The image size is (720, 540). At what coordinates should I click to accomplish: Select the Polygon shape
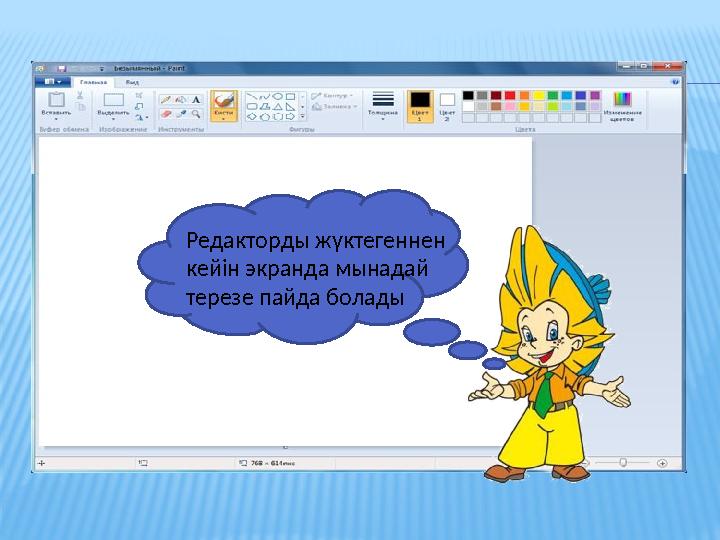point(264,107)
